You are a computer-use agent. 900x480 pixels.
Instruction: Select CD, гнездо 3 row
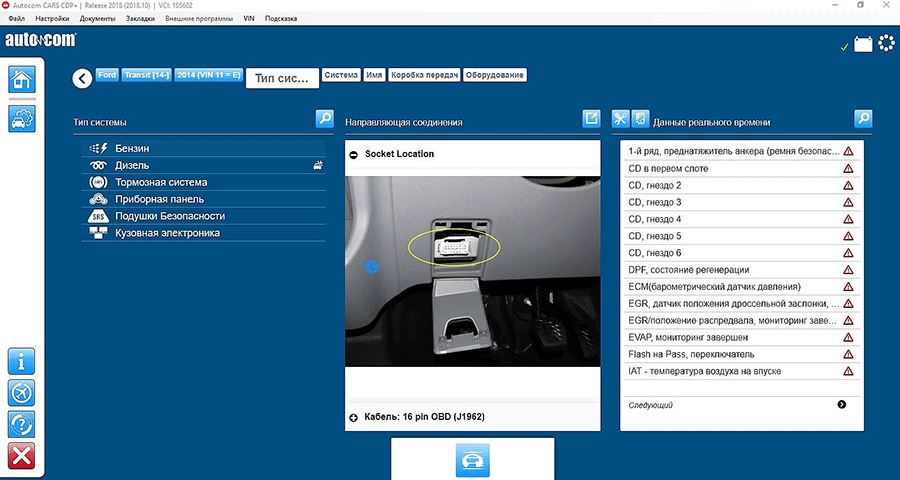(740, 202)
